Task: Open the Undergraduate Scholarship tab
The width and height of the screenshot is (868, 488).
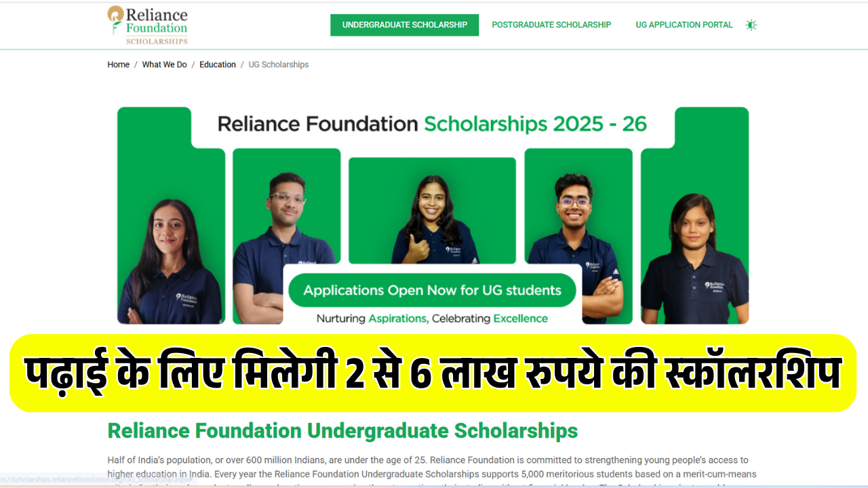Action: (x=405, y=25)
